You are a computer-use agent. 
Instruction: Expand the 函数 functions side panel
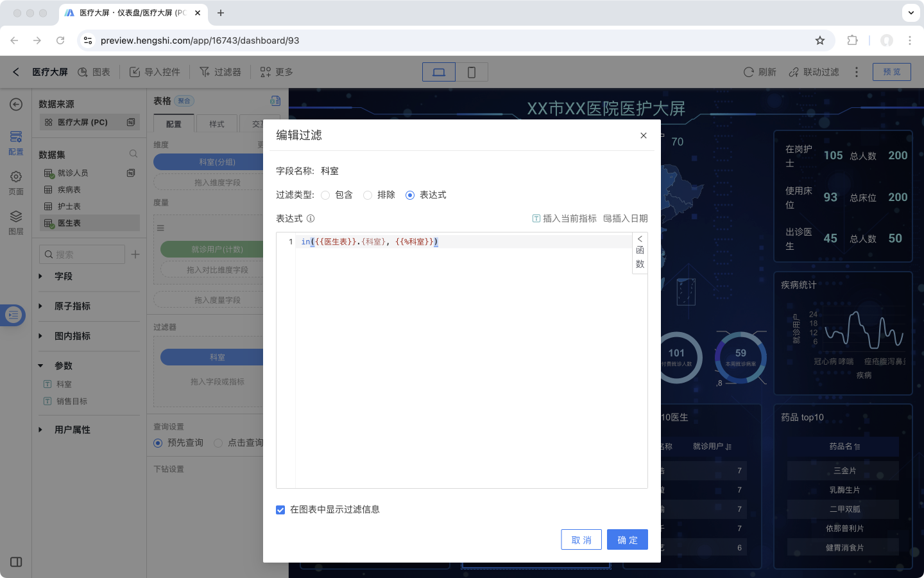pyautogui.click(x=640, y=252)
